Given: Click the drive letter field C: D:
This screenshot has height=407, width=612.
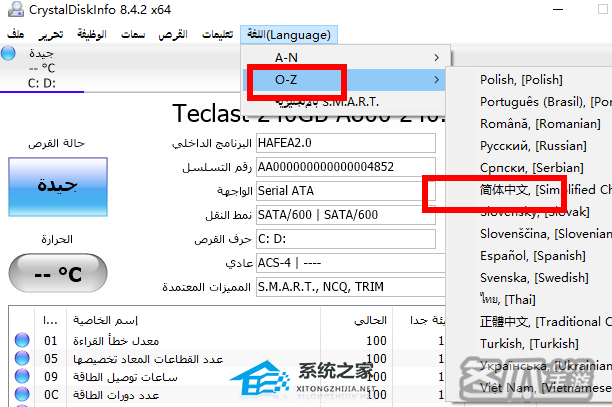Looking at the screenshot, I should pyautogui.click(x=346, y=239).
